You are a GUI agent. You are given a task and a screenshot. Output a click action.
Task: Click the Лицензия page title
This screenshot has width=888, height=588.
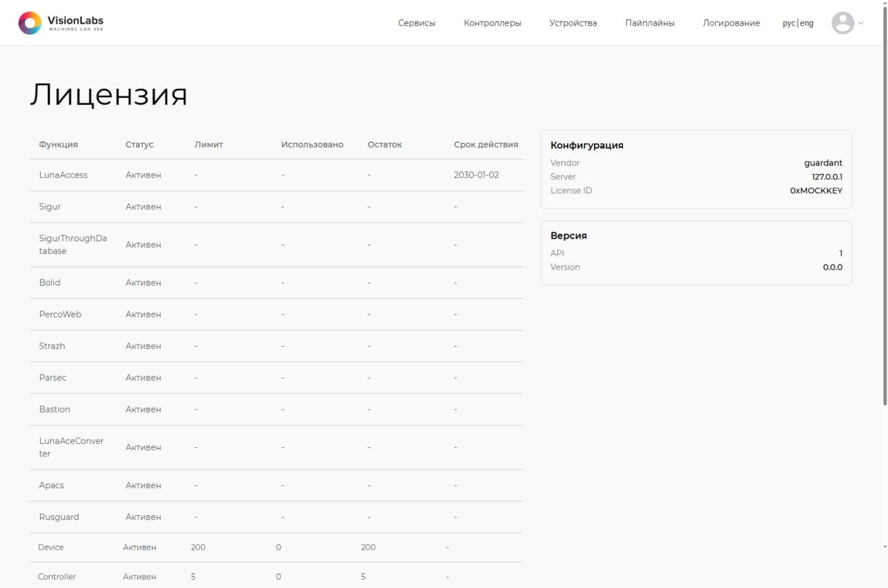(109, 94)
